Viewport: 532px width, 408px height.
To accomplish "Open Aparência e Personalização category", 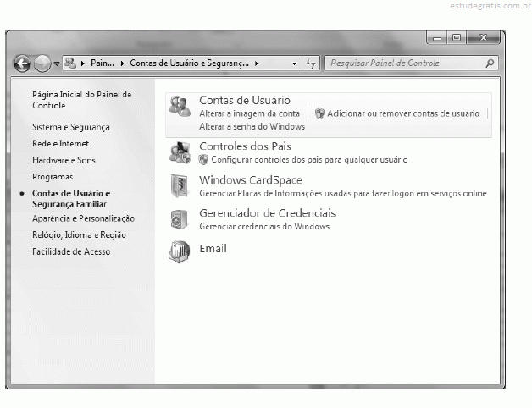I will (x=84, y=218).
